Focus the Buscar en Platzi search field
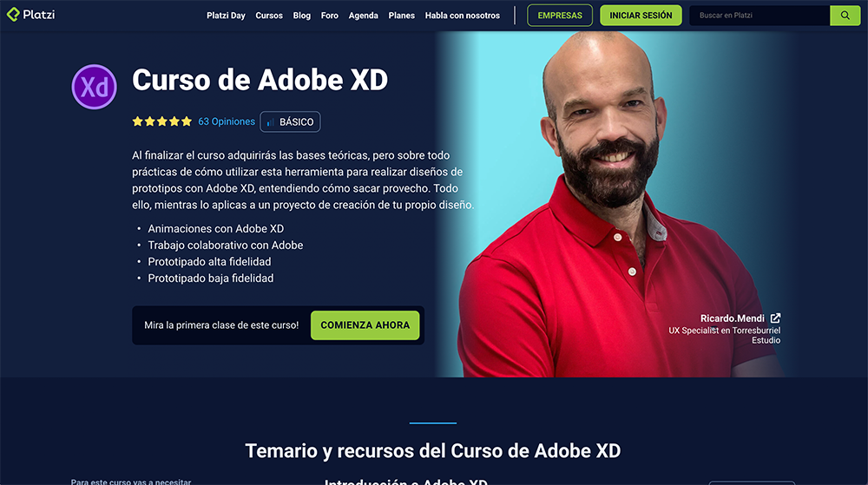Viewport: 868px width, 485px height. [x=759, y=16]
